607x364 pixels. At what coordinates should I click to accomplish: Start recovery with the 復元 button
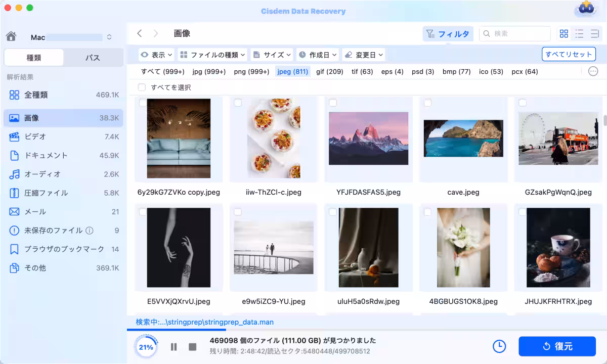(x=557, y=346)
